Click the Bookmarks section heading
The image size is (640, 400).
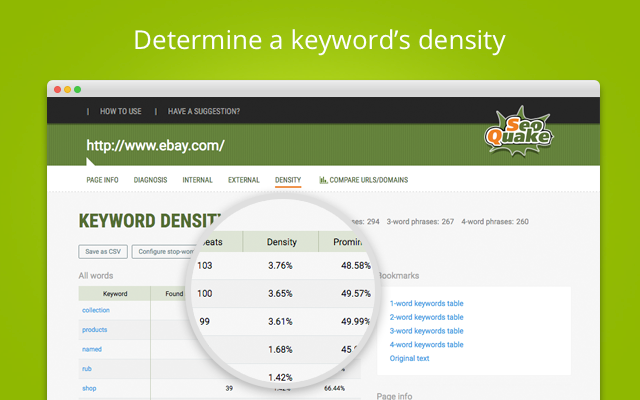(x=398, y=276)
